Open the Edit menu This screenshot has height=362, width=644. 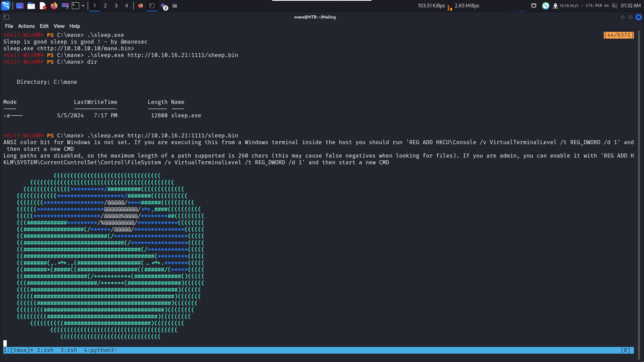pyautogui.click(x=44, y=26)
